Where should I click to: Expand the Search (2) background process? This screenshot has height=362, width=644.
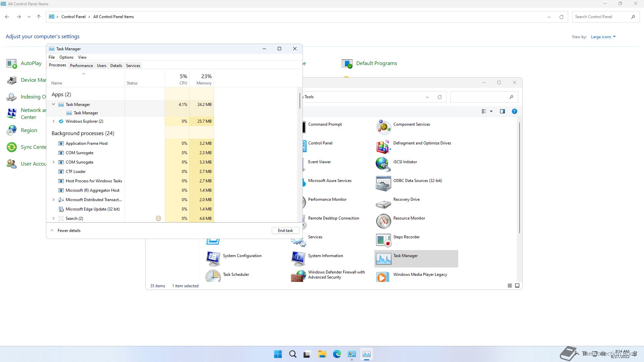53,218
